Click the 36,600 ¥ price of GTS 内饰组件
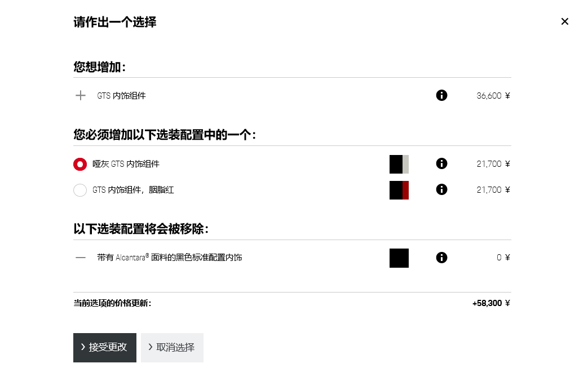588x381 pixels. (x=493, y=96)
